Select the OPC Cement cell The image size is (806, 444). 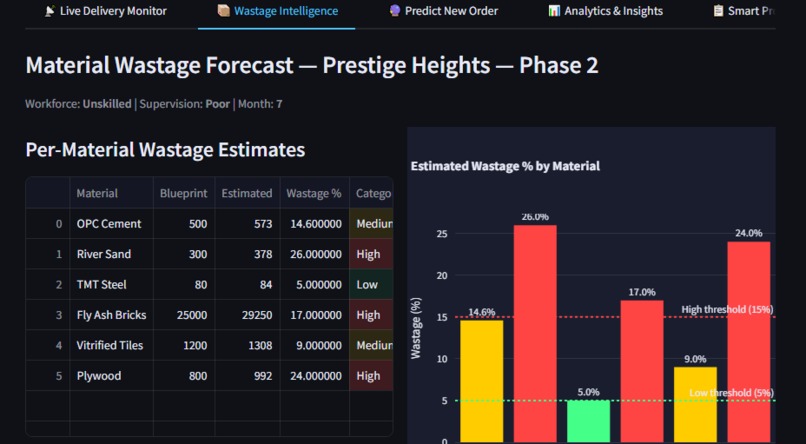[x=112, y=224]
